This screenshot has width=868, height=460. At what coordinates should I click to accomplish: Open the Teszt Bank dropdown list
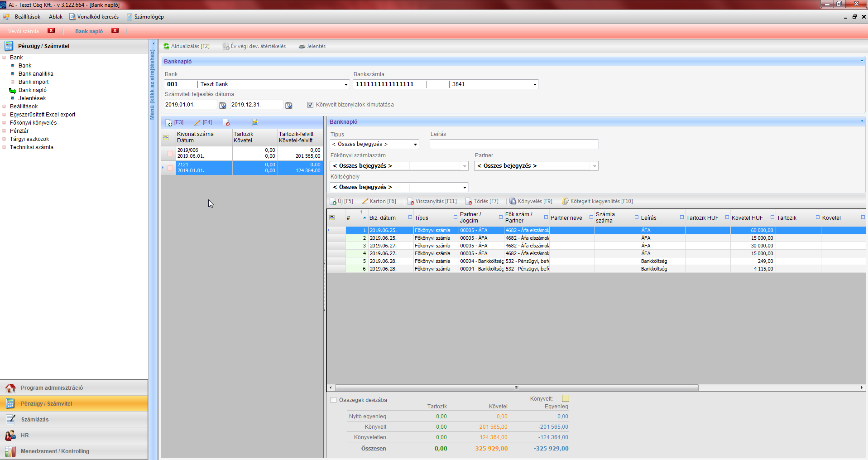[346, 84]
